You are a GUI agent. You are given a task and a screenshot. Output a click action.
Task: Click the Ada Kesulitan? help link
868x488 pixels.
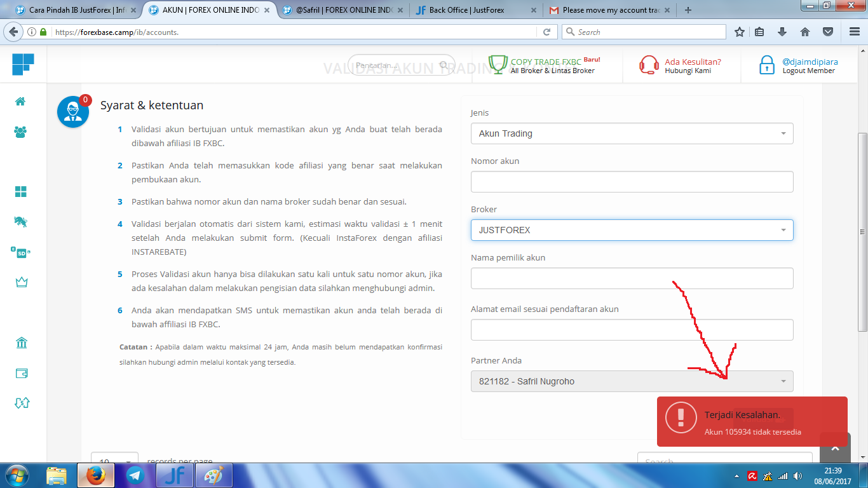pyautogui.click(x=693, y=62)
